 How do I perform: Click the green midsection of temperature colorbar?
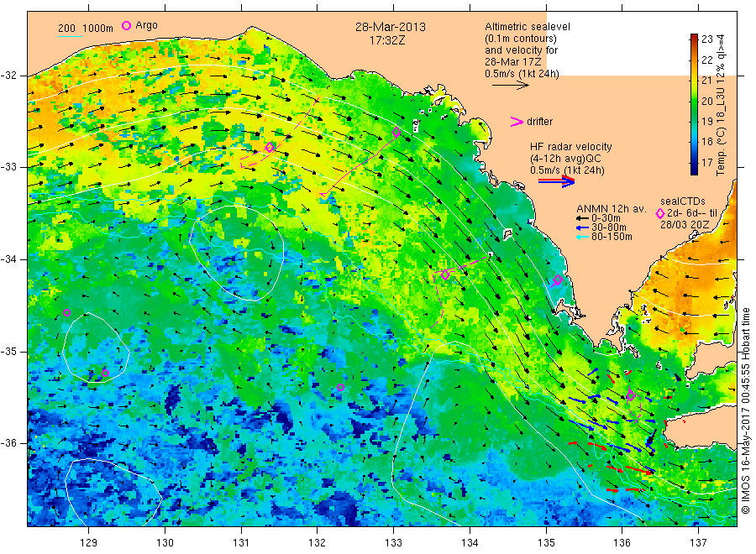(695, 104)
